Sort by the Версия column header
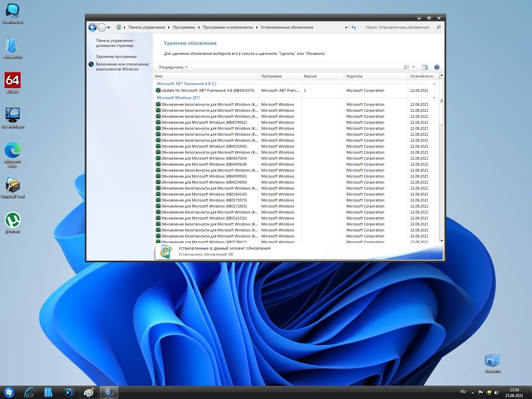532x399 pixels. click(323, 76)
